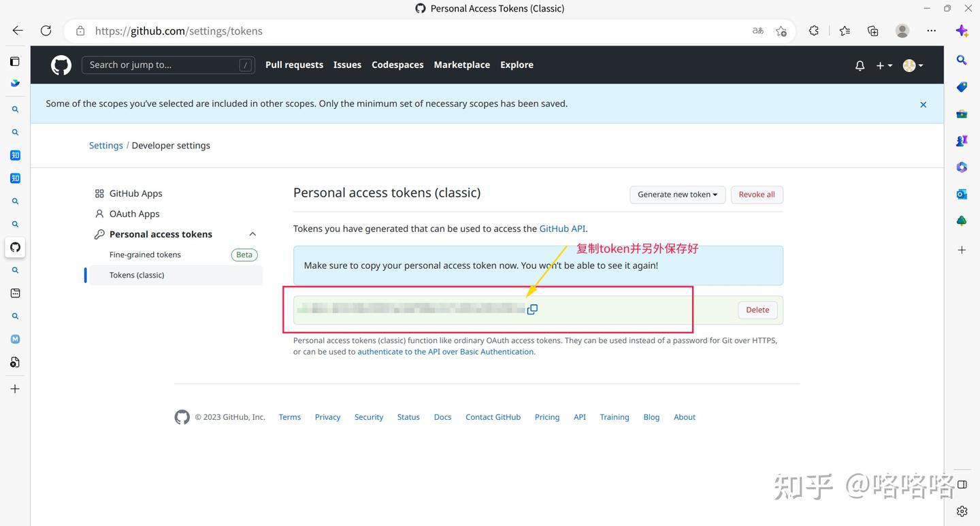Open the GitHub octocat home icon
Image resolution: width=980 pixels, height=526 pixels.
(x=61, y=65)
